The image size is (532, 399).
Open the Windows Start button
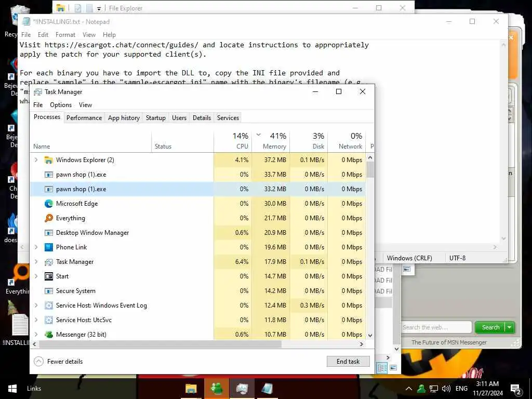click(x=12, y=389)
